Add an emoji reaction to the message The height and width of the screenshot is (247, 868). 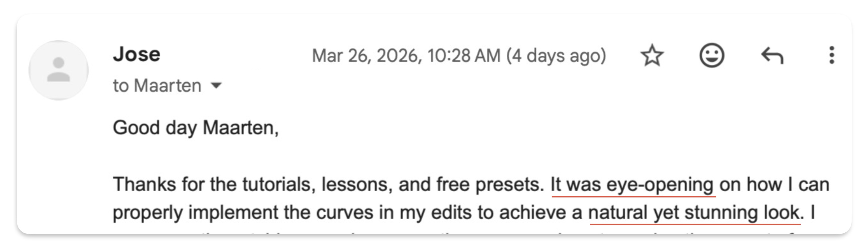(712, 56)
